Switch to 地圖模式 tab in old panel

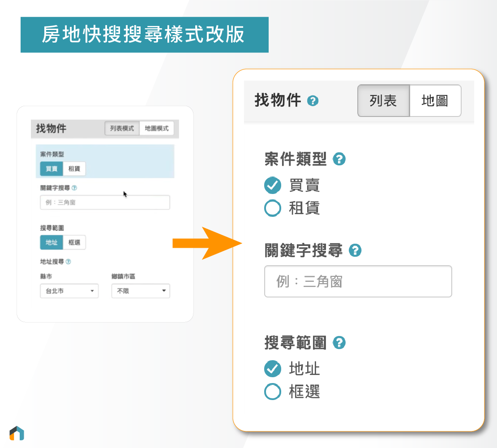157,129
